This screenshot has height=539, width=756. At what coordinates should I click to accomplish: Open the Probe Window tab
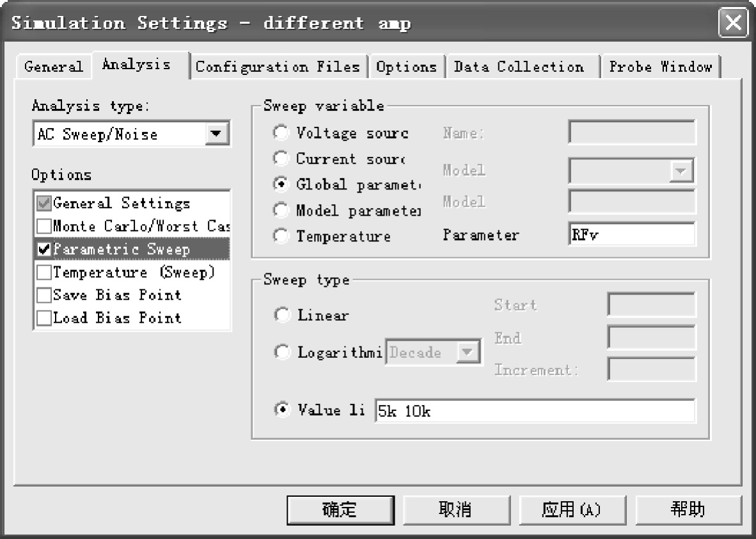(661, 67)
